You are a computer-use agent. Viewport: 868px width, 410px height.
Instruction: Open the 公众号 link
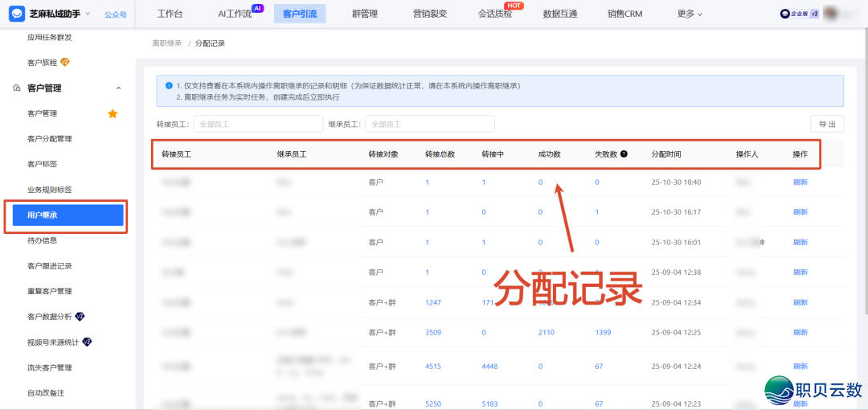coord(116,14)
